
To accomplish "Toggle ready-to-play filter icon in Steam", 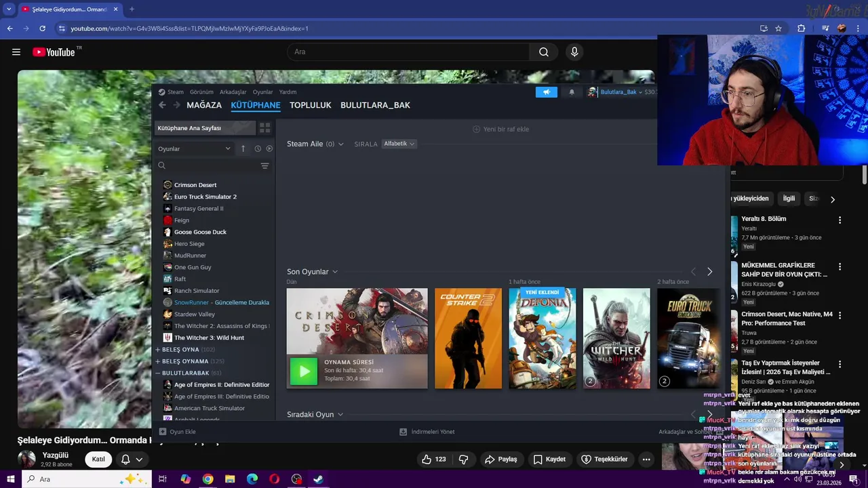I will point(269,148).
